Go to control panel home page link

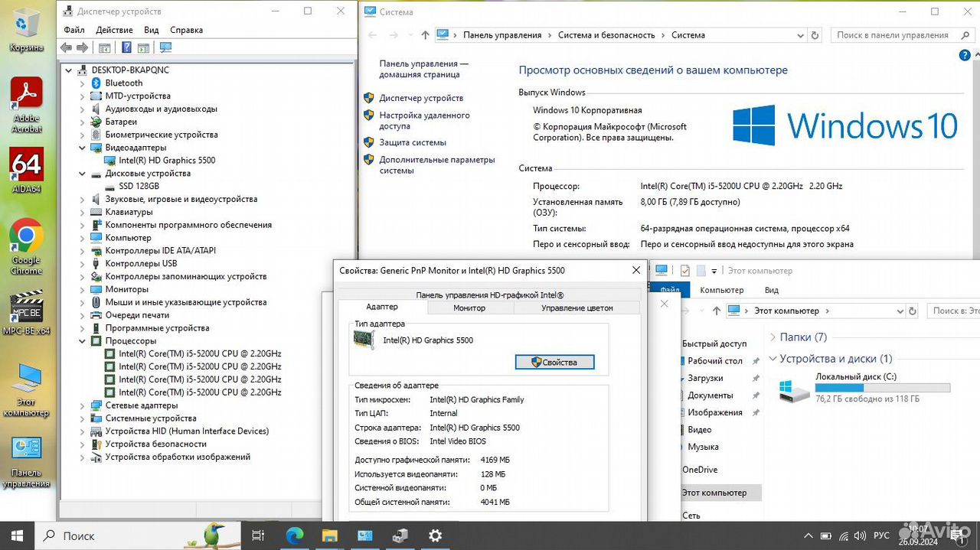click(423, 70)
